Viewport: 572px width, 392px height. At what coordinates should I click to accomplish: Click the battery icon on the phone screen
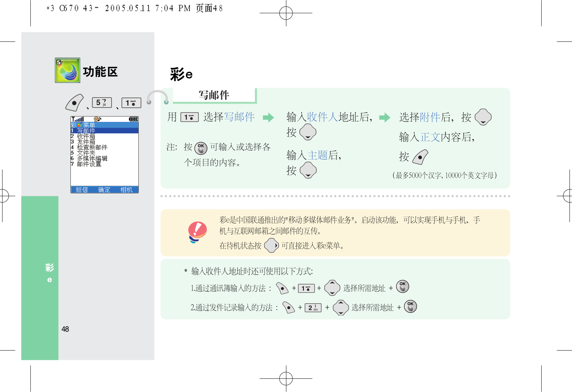(x=133, y=119)
